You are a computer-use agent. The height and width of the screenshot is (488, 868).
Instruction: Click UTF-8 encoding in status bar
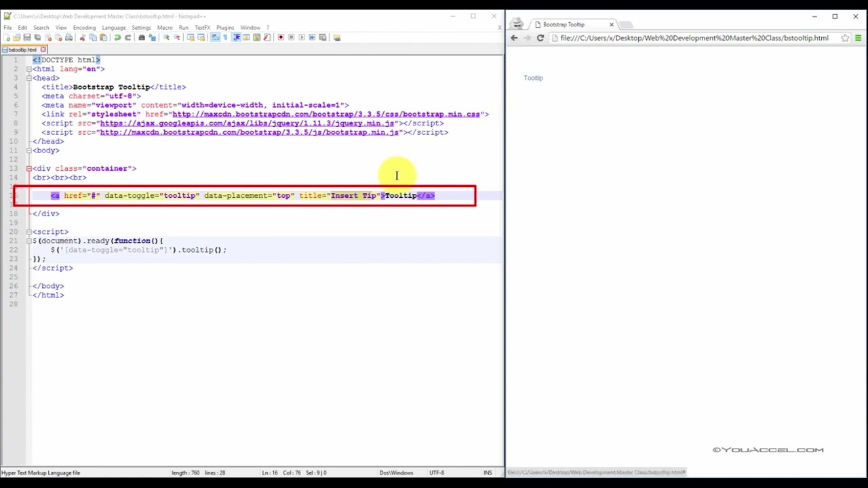437,472
